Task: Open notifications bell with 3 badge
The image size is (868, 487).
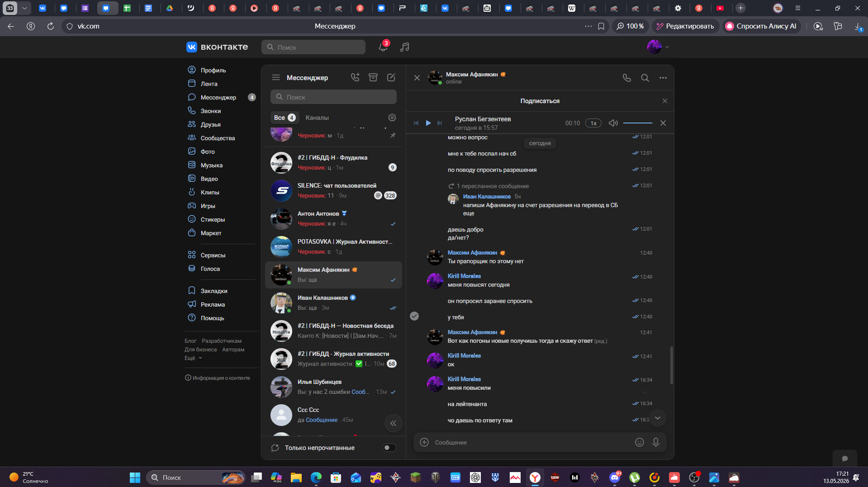Action: click(x=383, y=47)
